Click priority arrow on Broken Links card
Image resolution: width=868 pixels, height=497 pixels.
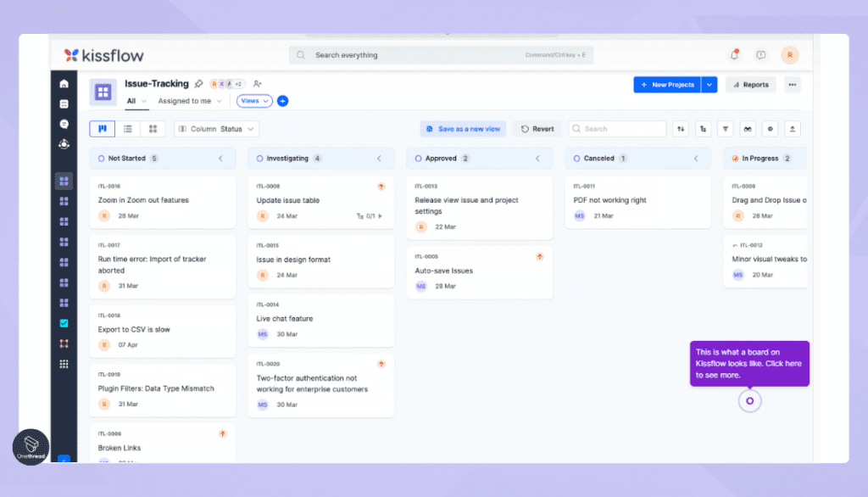[x=223, y=434]
